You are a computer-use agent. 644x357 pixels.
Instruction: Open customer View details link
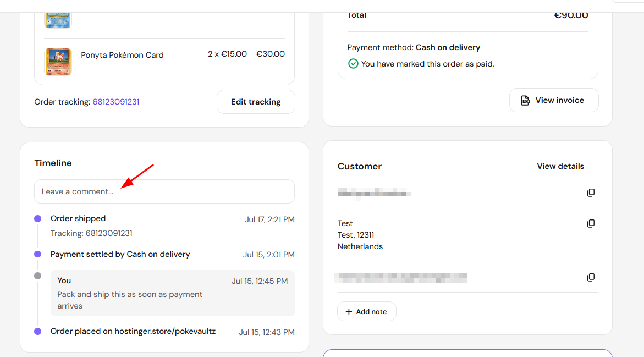560,166
